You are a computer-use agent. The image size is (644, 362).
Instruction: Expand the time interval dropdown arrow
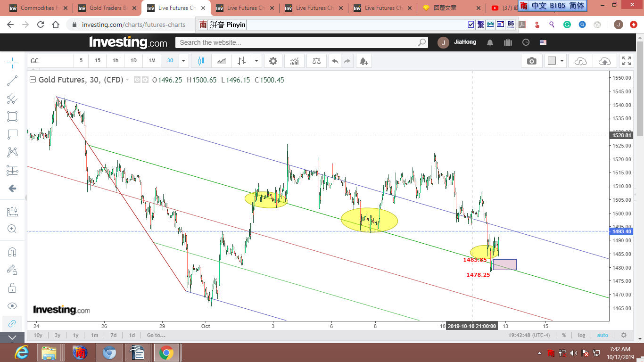(183, 61)
